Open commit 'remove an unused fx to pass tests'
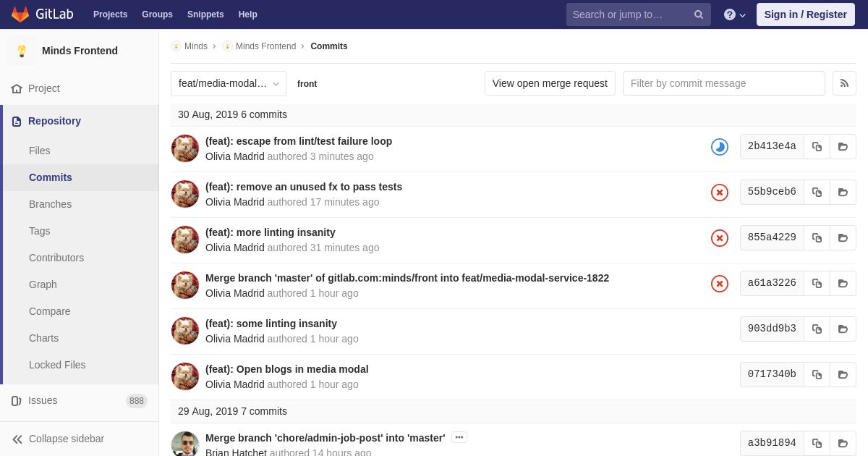Screen dimensions: 868x456 tap(304, 187)
